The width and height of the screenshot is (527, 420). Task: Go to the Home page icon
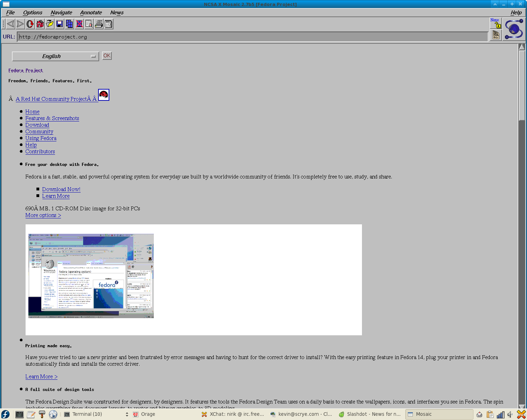tap(40, 24)
